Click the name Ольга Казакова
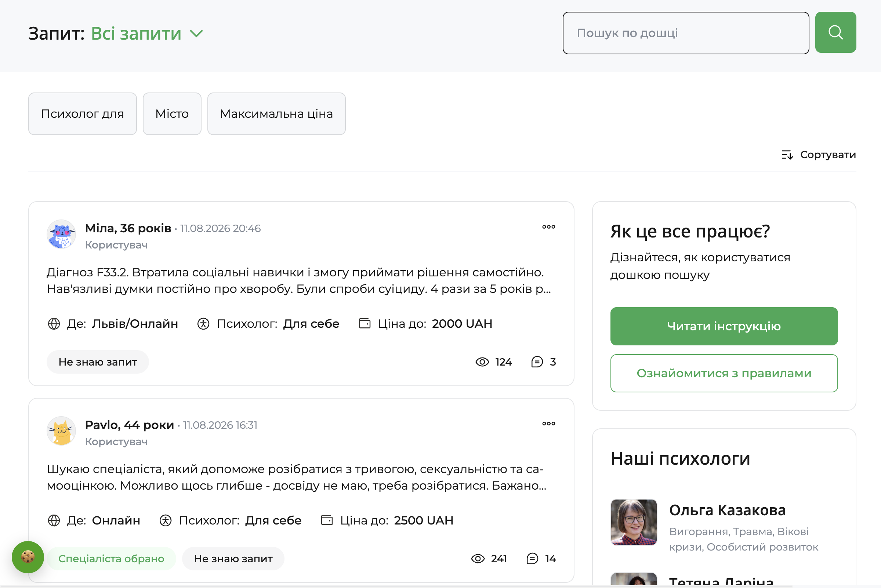The height and width of the screenshot is (588, 881). click(727, 510)
